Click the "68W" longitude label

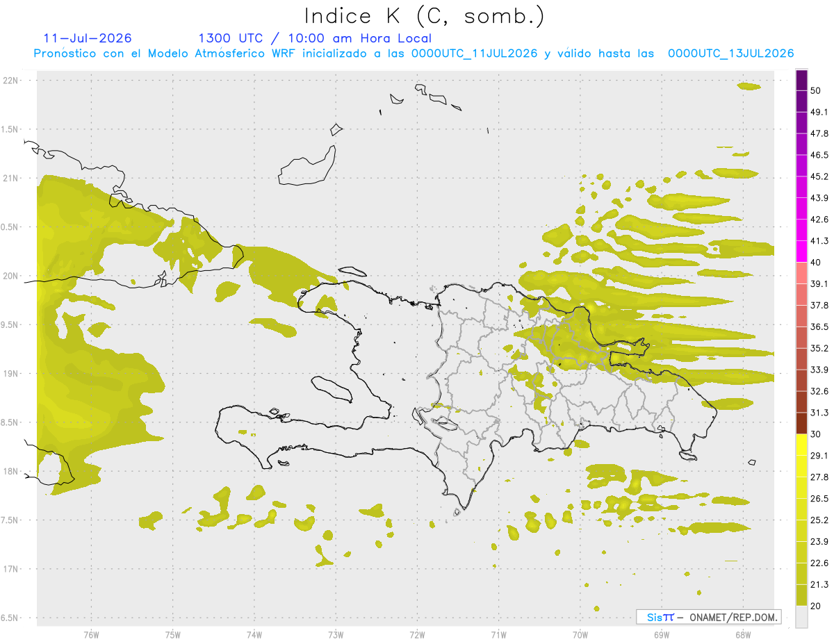click(742, 635)
